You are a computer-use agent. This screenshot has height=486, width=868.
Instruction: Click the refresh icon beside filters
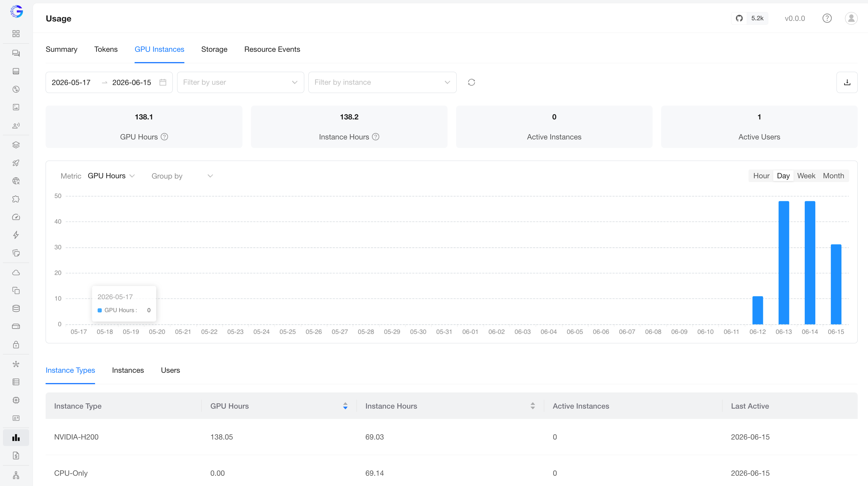tap(471, 82)
